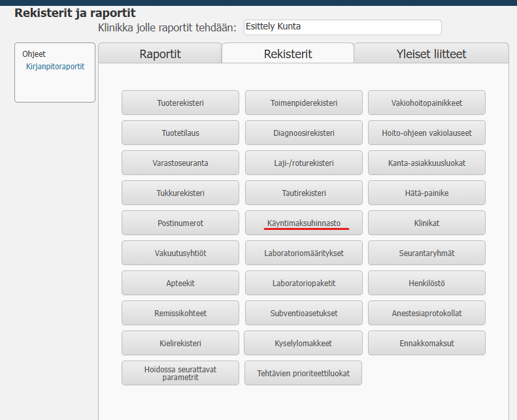Open Toimenpiderekisteri
The image size is (517, 420).
pyautogui.click(x=303, y=103)
